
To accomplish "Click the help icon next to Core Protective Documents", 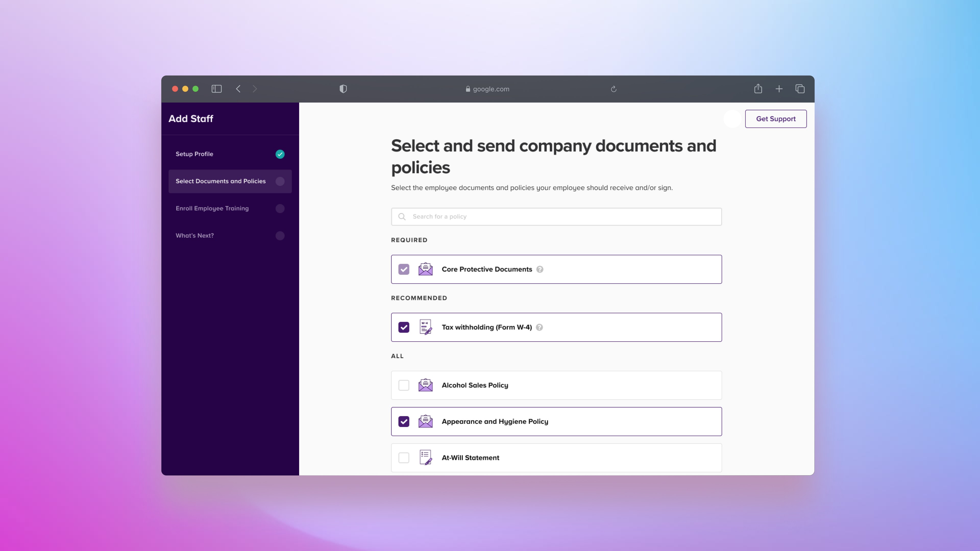I will click(540, 269).
